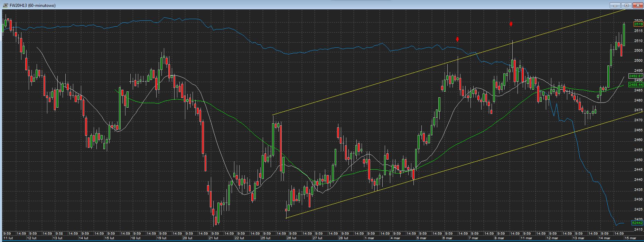Select the '1 mar' date on time axis
The image size is (644, 242).
370,238
